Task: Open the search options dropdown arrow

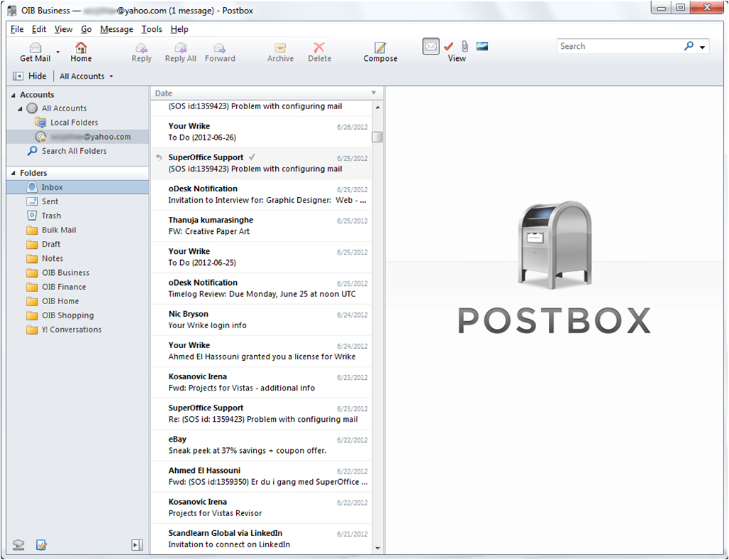Action: tap(702, 47)
